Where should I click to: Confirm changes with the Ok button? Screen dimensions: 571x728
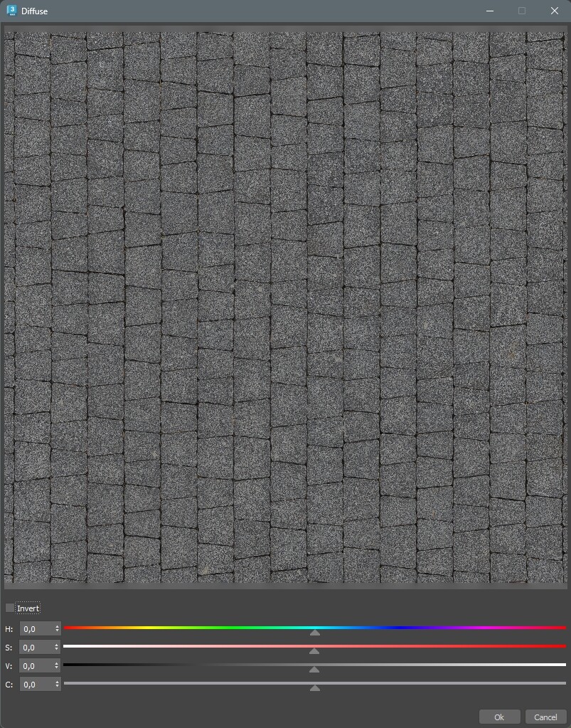[499, 717]
